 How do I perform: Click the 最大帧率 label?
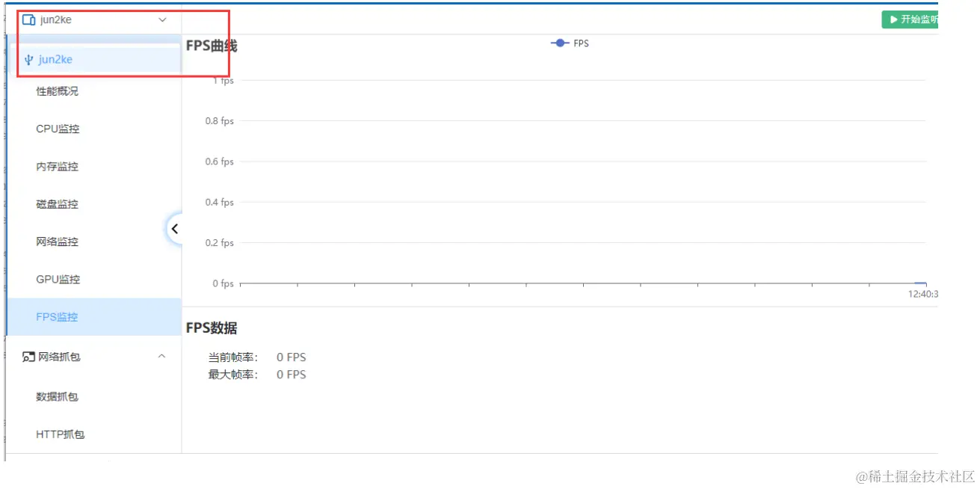click(232, 375)
